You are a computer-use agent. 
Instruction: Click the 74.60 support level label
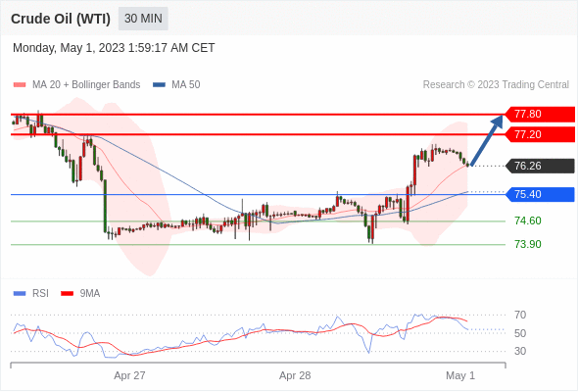[x=528, y=220]
